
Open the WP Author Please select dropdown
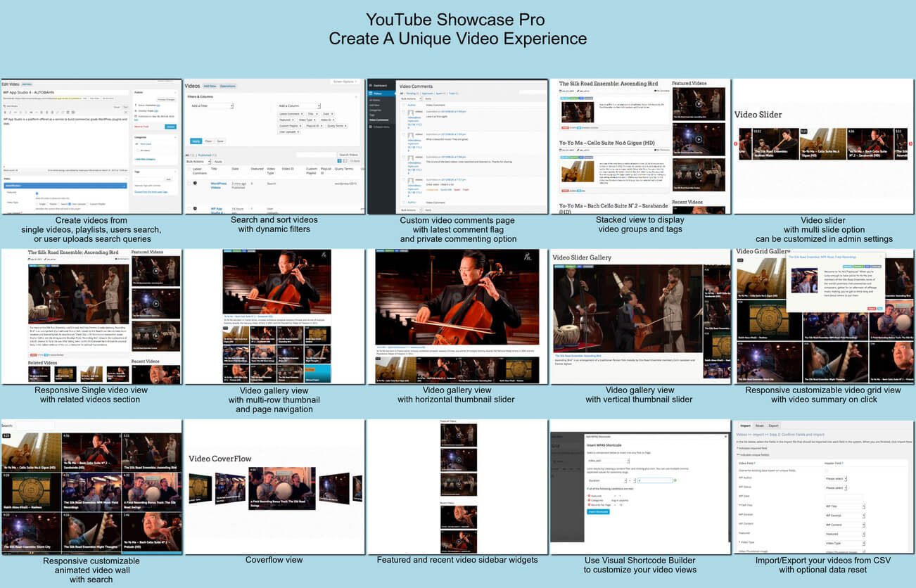(836, 478)
